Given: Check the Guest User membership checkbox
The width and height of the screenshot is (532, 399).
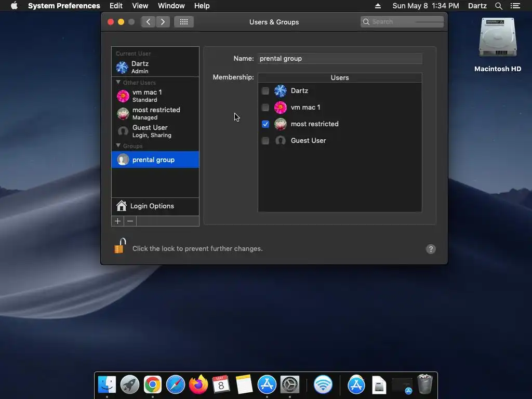Looking at the screenshot, I should pyautogui.click(x=265, y=140).
